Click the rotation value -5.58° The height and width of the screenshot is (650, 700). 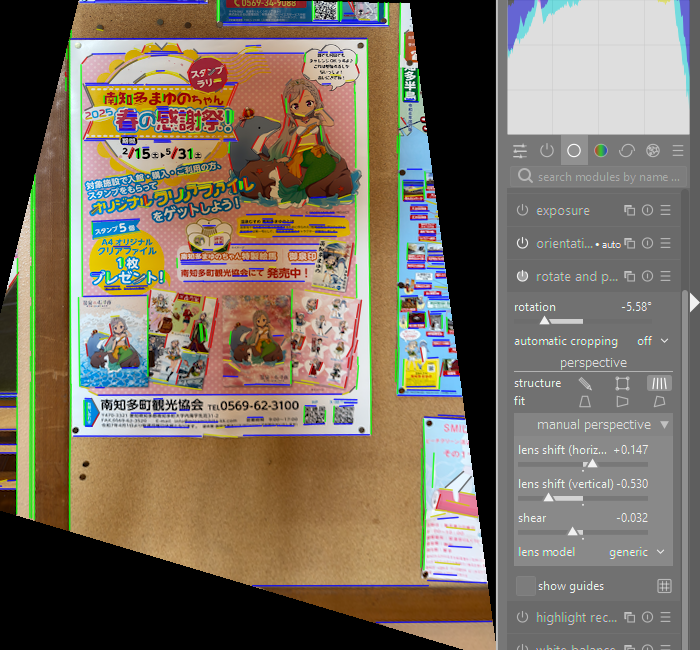coord(636,307)
